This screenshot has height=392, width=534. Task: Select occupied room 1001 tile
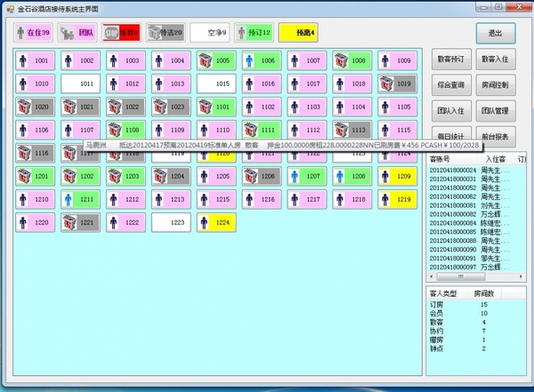pos(36,60)
